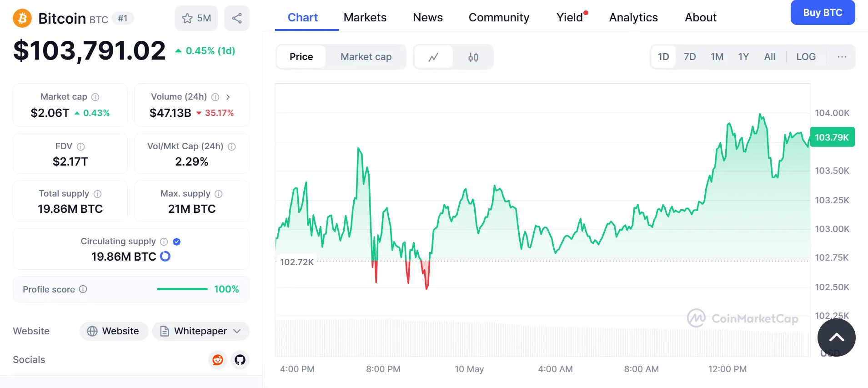The image size is (868, 388).
Task: Add Bitcoin to watchlist via star icon
Action: (196, 18)
